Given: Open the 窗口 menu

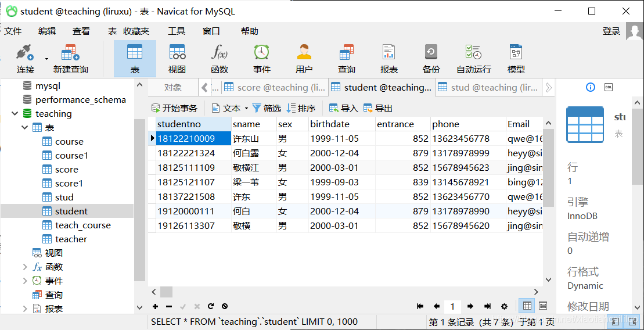Looking at the screenshot, I should pos(211,31).
